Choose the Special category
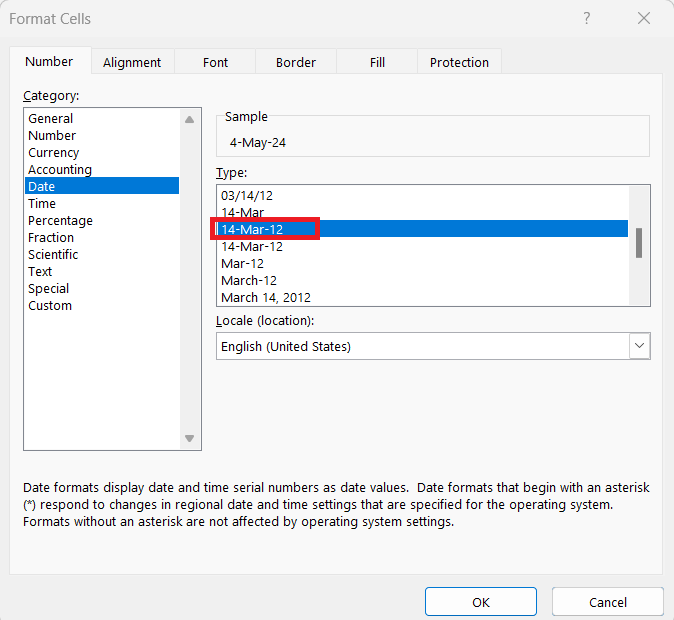674x620 pixels. point(102,288)
